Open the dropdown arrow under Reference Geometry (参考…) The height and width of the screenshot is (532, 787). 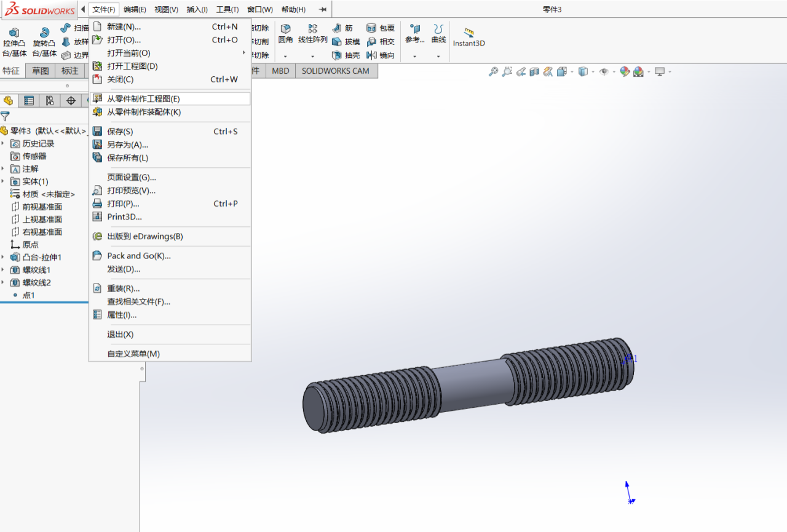click(415, 57)
